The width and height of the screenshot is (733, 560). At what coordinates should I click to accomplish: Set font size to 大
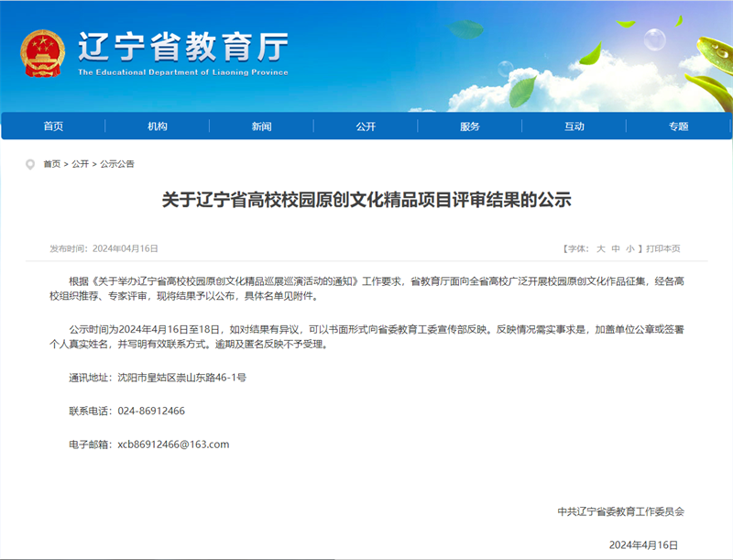[x=601, y=248]
